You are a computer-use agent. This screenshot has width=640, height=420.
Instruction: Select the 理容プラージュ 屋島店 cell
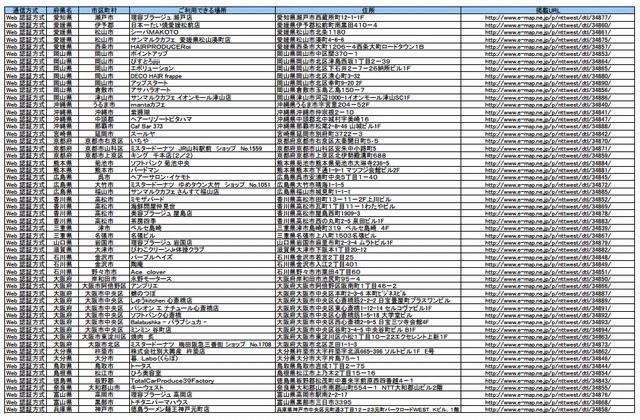point(202,213)
